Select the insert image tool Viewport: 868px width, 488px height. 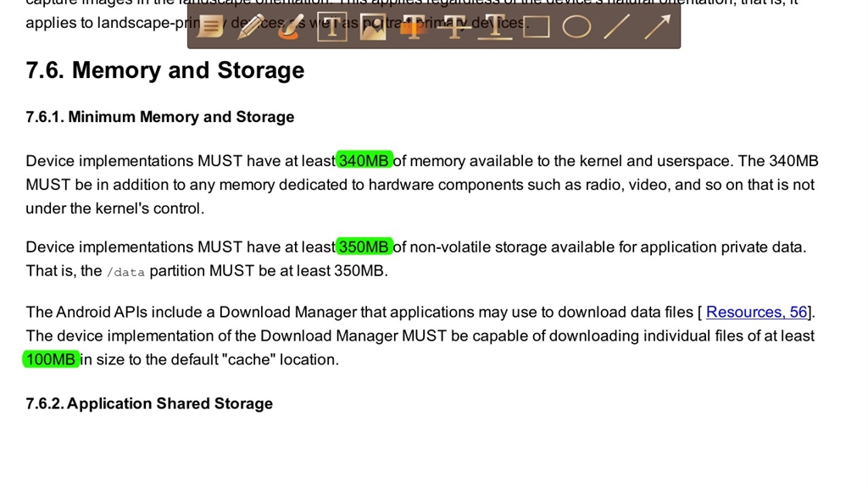373,26
